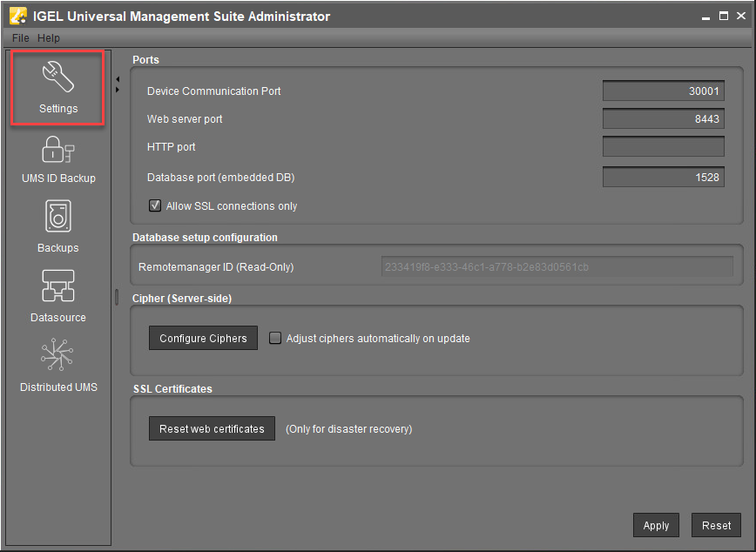Apply the current settings
Image resolution: width=756 pixels, height=552 pixels.
(x=656, y=525)
